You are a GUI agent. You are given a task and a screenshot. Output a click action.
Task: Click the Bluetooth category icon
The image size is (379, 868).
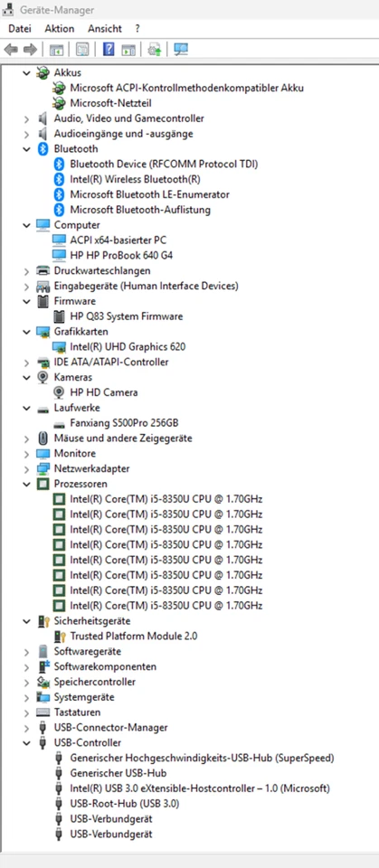(43, 149)
